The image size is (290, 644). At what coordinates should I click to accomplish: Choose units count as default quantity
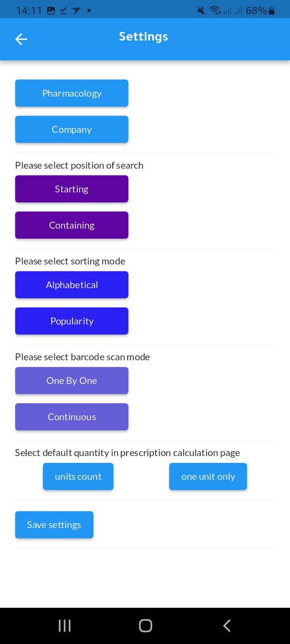click(x=78, y=476)
